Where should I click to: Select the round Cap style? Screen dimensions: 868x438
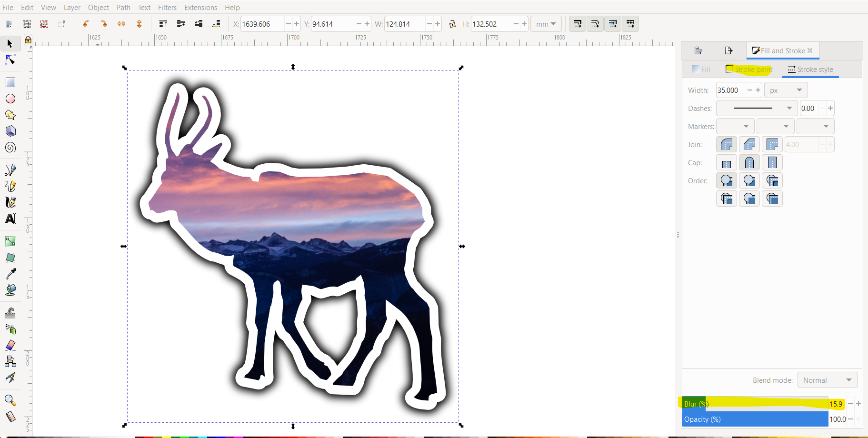point(749,162)
